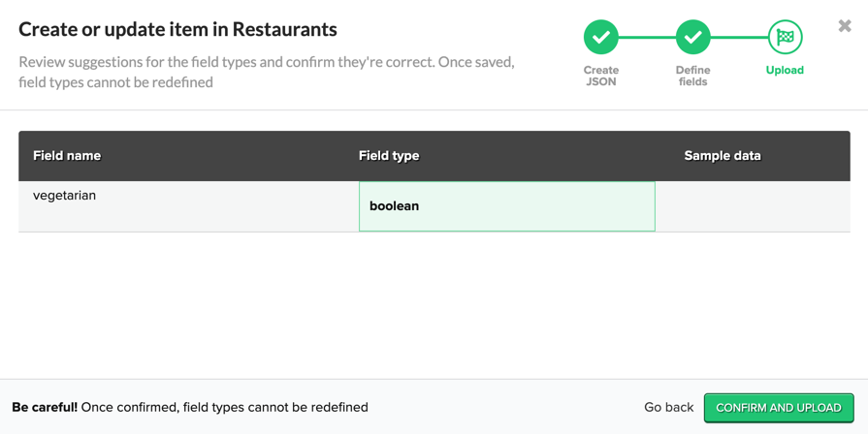The width and height of the screenshot is (868, 434).
Task: Click the Field type column header
Action: click(389, 156)
